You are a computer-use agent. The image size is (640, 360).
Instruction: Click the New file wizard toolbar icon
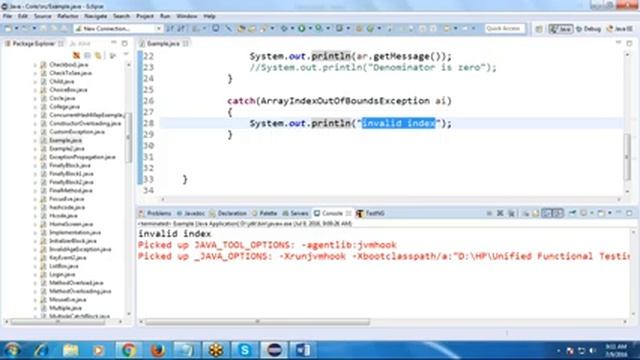click(x=8, y=28)
